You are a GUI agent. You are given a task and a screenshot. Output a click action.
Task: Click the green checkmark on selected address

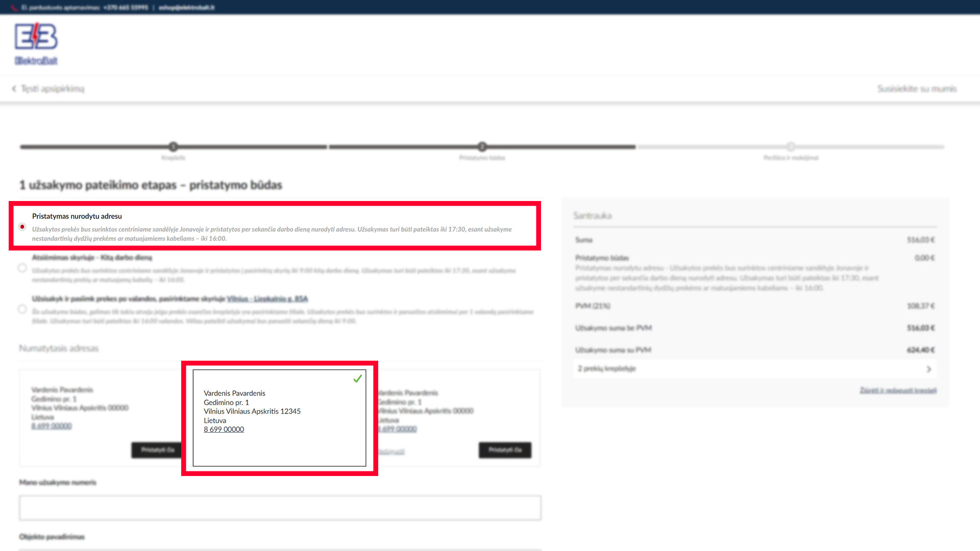tap(357, 379)
